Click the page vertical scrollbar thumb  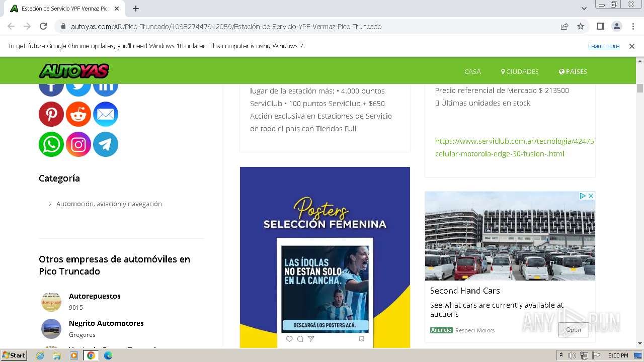[x=640, y=88]
